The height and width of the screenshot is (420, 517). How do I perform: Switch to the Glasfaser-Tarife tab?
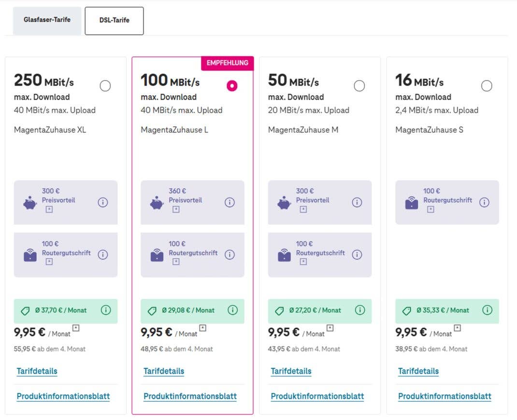click(47, 20)
